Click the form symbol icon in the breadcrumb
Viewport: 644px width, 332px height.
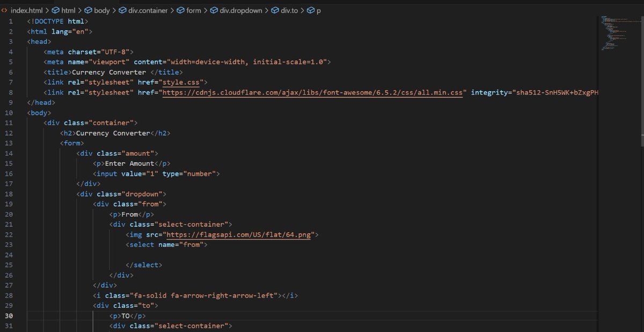coord(180,10)
